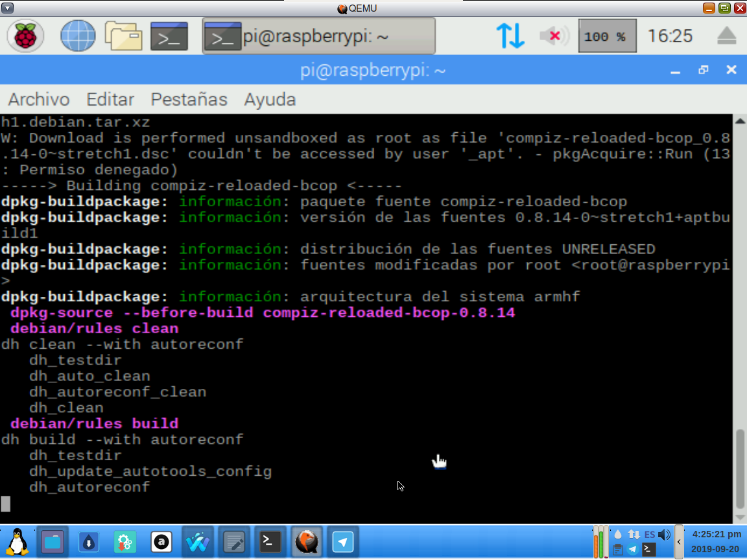This screenshot has width=747, height=560.
Task: Minimize the pi@raspberrypi terminal window
Action: click(675, 71)
